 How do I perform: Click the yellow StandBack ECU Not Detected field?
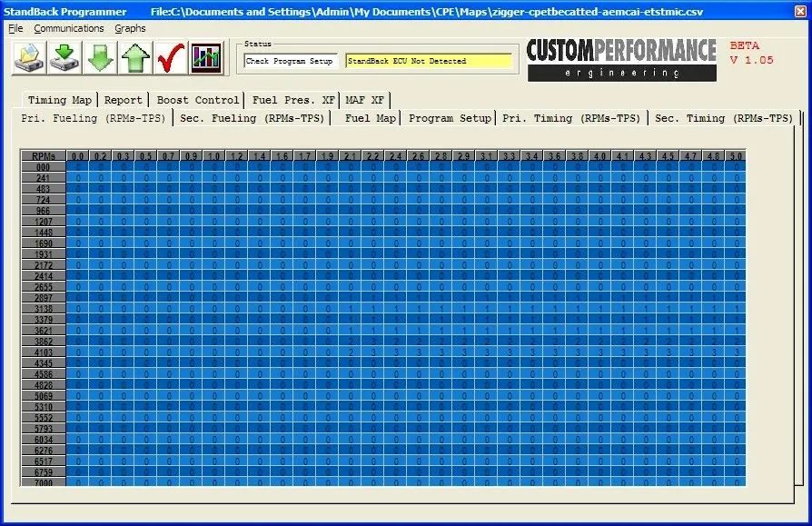[428, 61]
